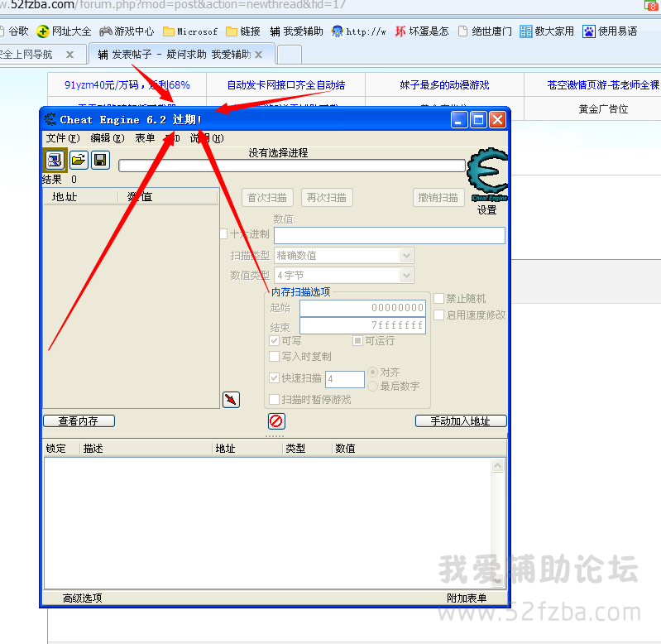Open 使用易语 paw bookmark
661x644 pixels.
pos(610,31)
